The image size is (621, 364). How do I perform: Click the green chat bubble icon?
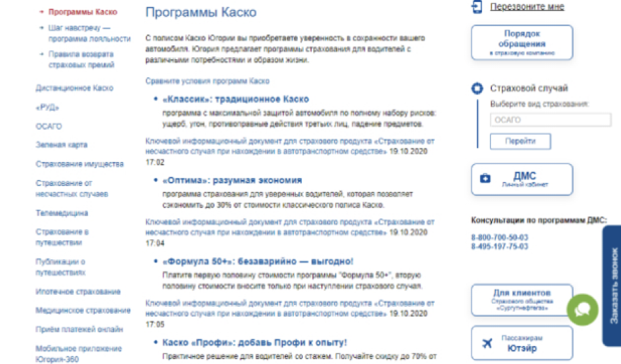[582, 310]
